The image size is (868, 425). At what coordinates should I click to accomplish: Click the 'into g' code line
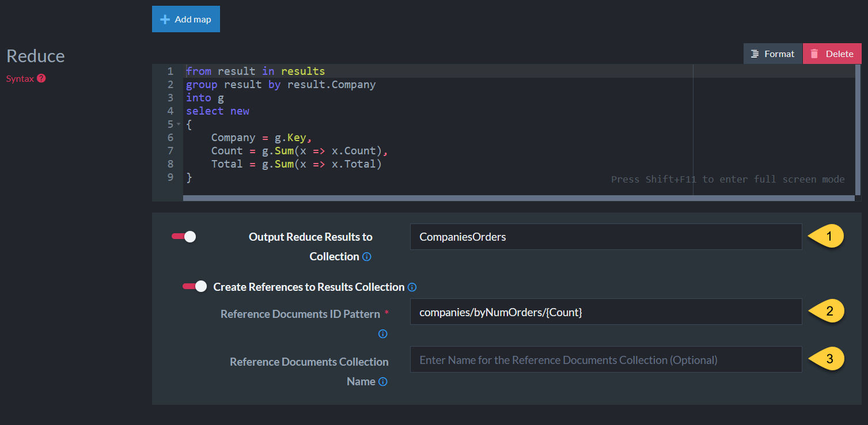click(204, 98)
